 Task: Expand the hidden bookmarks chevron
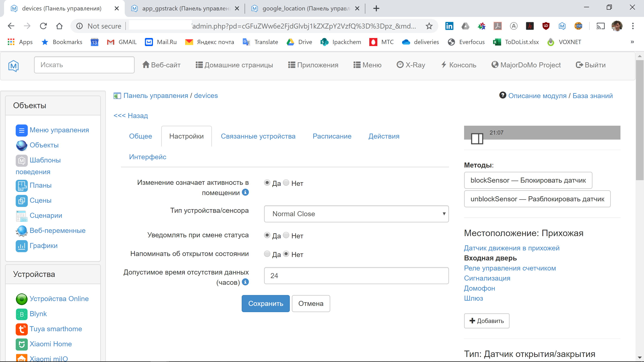632,42
